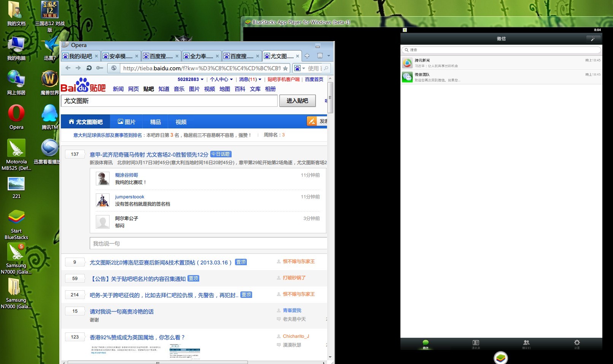Open the Android notification icon in the status bar
Viewport: 613px width, 364px height.
point(405,30)
